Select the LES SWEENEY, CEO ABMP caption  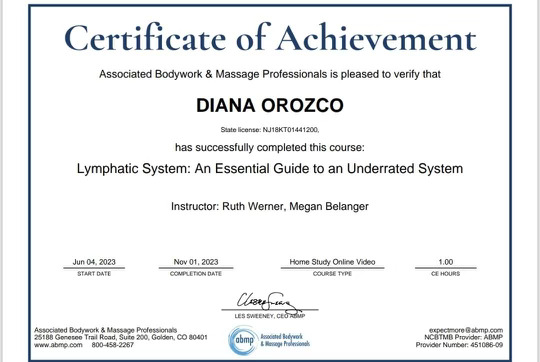[270, 316]
